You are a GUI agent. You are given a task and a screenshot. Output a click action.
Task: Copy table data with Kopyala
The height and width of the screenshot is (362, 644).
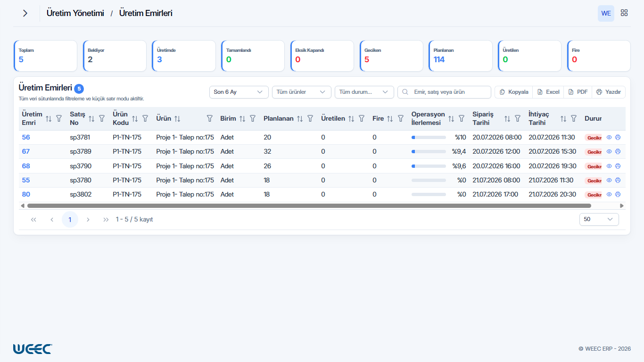click(513, 92)
